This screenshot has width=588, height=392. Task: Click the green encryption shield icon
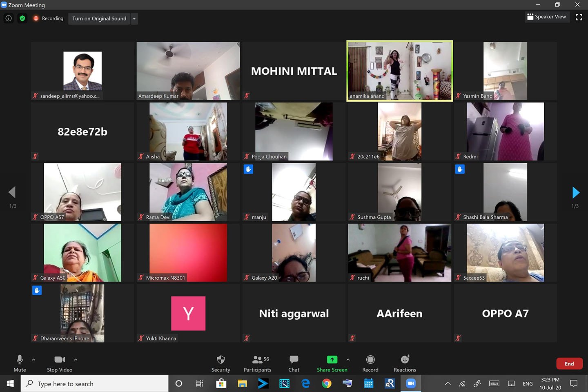pyautogui.click(x=22, y=18)
